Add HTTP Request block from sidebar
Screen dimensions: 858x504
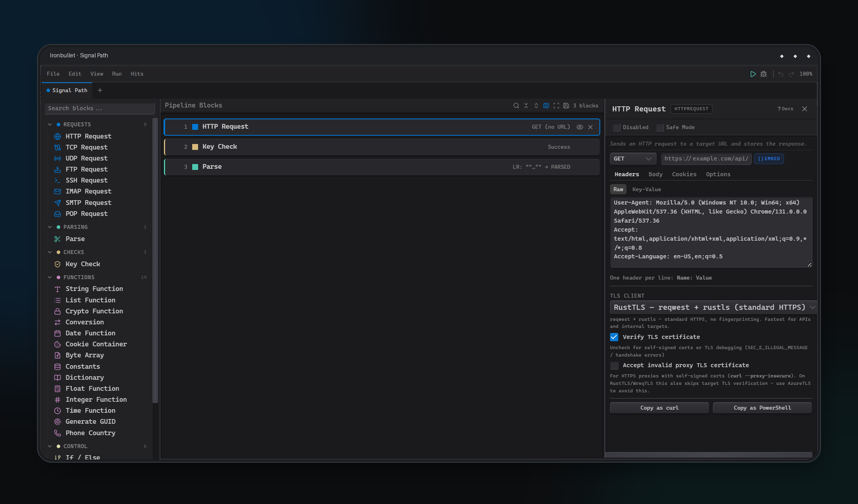[88, 136]
